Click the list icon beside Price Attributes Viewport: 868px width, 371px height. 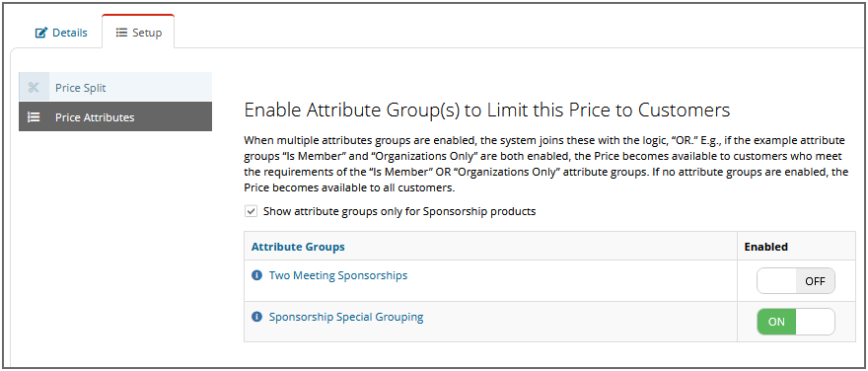tap(34, 117)
